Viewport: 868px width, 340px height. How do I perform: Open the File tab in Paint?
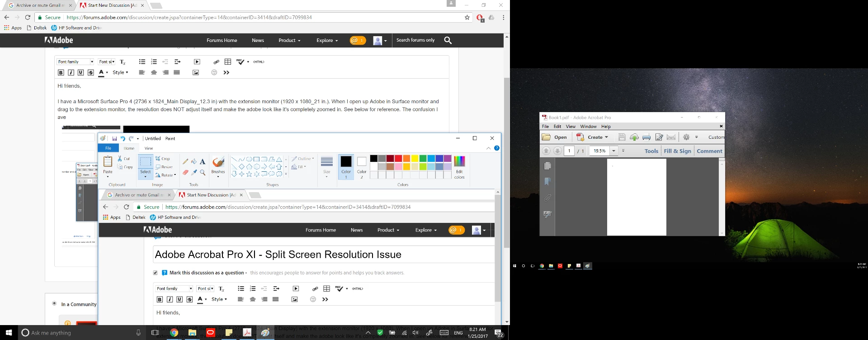click(108, 148)
